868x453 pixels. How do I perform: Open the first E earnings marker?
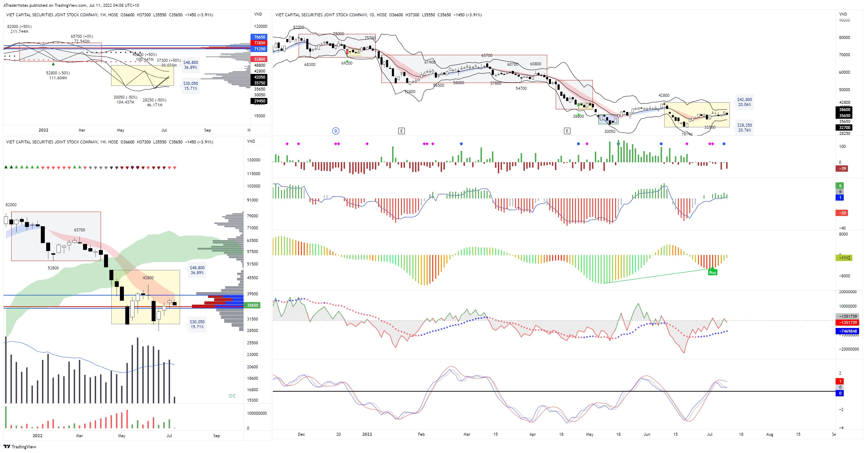402,131
